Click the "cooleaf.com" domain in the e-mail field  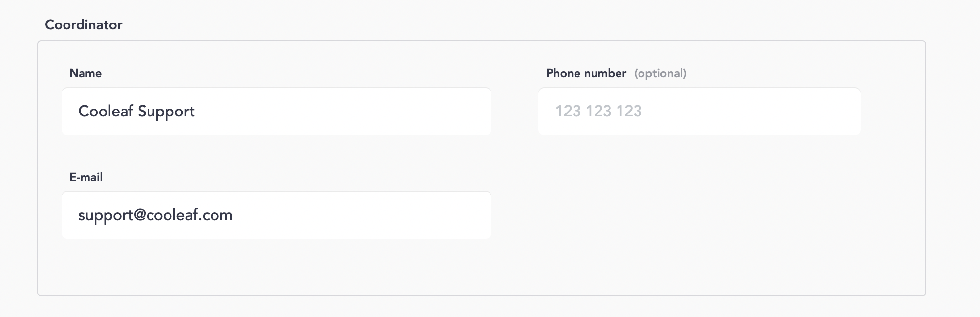pos(189,215)
